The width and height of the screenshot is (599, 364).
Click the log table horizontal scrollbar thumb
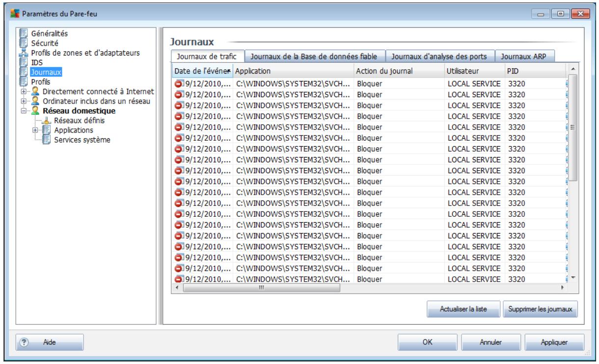pyautogui.click(x=261, y=288)
